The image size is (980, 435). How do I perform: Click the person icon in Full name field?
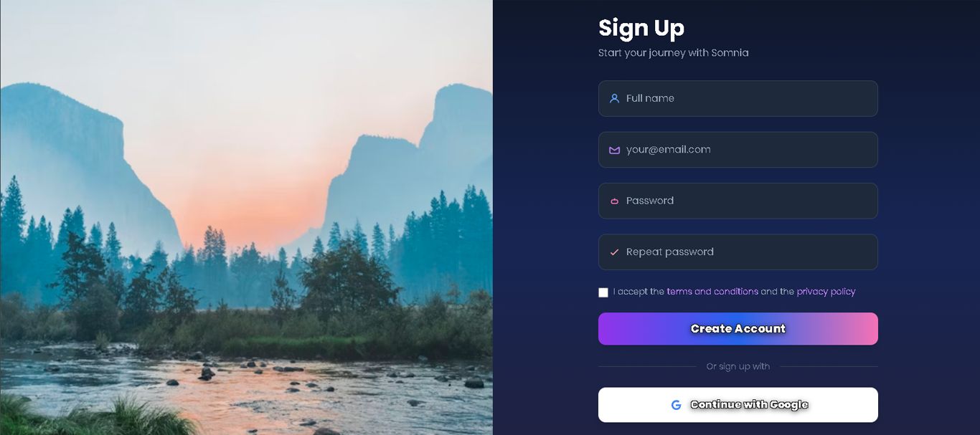614,98
